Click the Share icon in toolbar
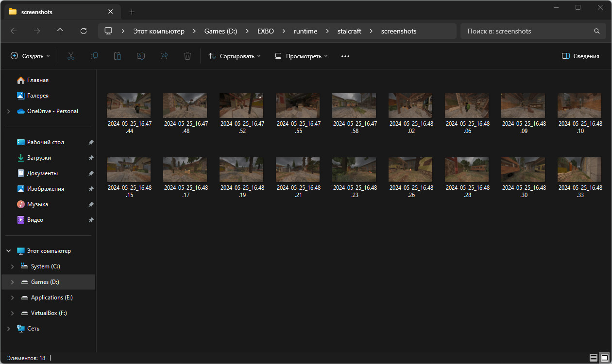 click(164, 56)
